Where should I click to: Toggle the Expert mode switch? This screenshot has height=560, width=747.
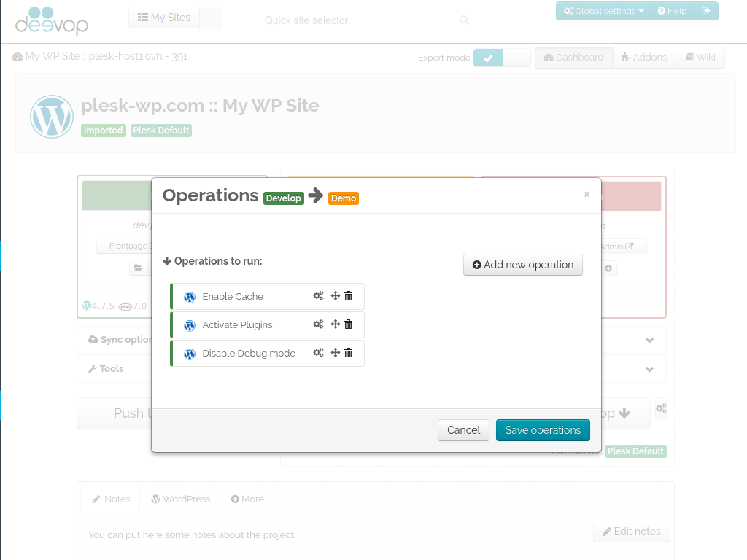tap(502, 58)
